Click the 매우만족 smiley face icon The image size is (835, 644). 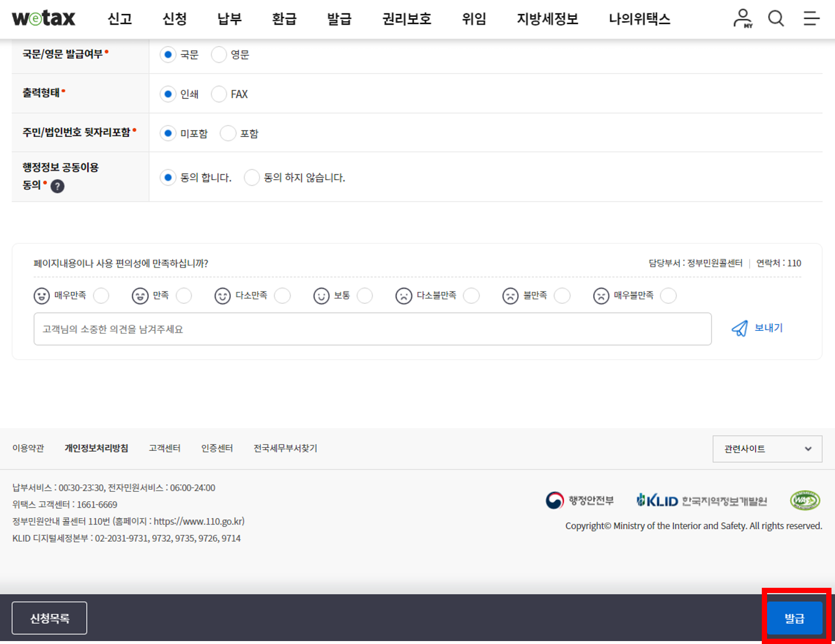point(41,296)
